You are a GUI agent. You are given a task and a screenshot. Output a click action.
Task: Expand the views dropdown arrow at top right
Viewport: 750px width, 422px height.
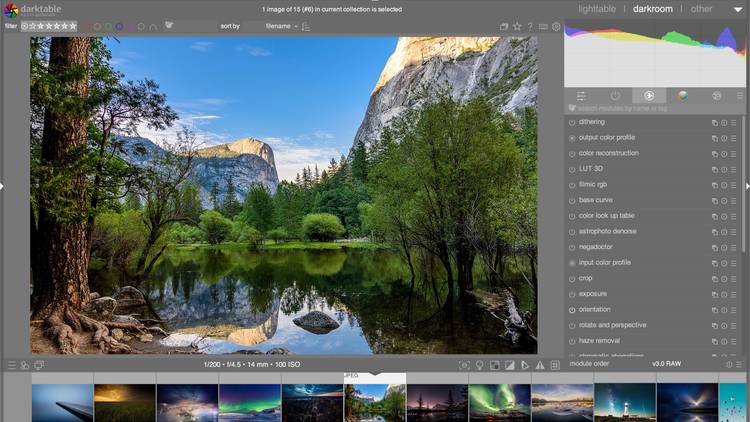tap(738, 10)
